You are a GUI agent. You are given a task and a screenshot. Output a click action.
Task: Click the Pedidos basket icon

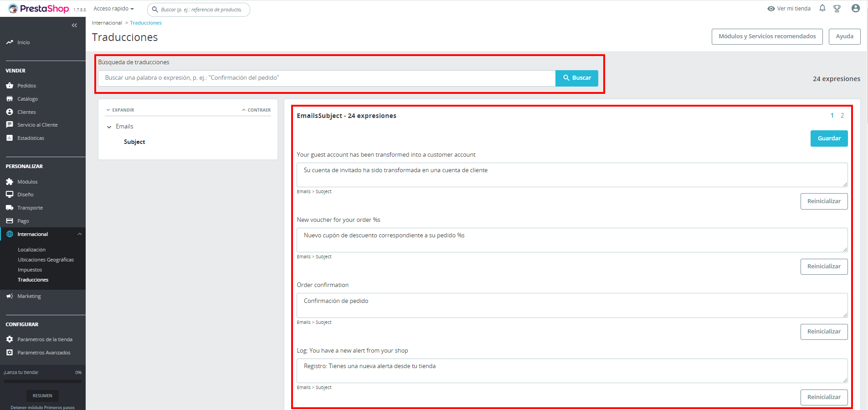point(10,86)
